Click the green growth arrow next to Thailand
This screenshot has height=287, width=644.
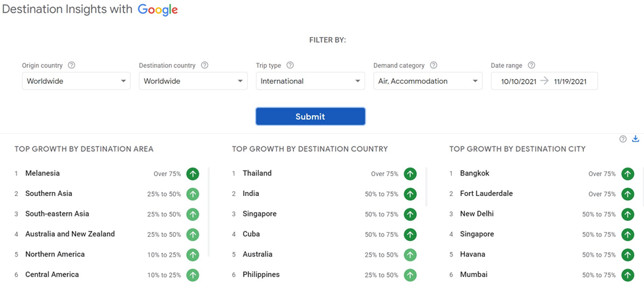coord(410,174)
